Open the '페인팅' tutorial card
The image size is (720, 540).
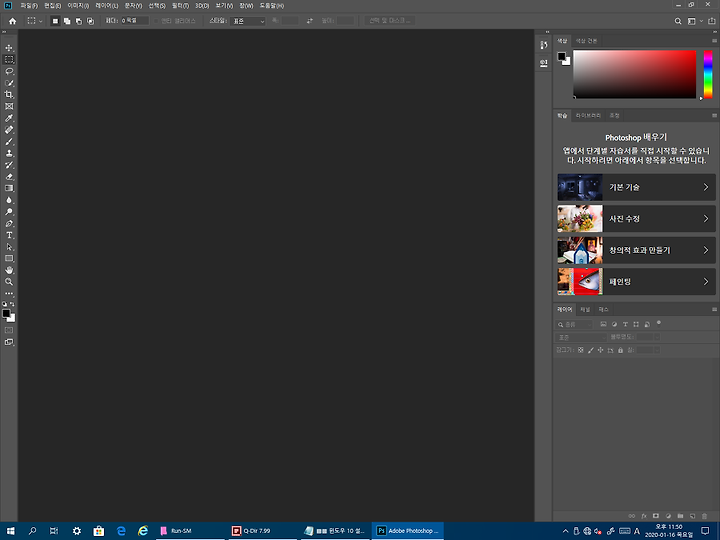point(636,281)
